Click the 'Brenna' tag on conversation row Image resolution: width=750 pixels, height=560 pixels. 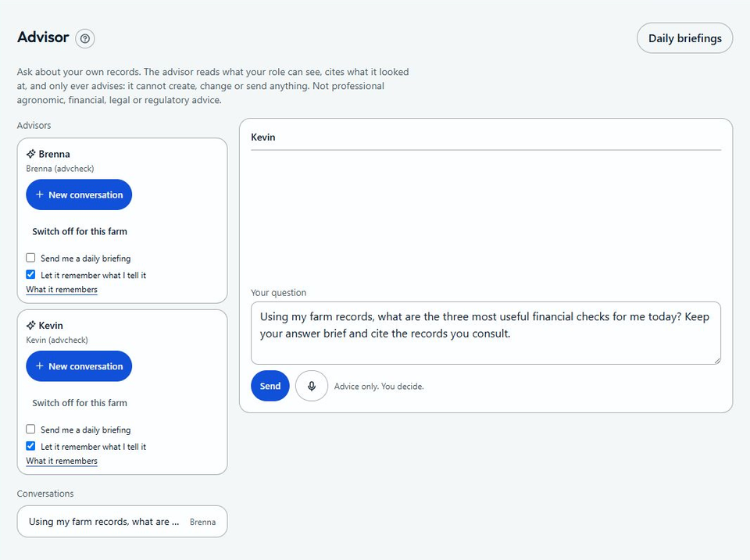(x=203, y=522)
